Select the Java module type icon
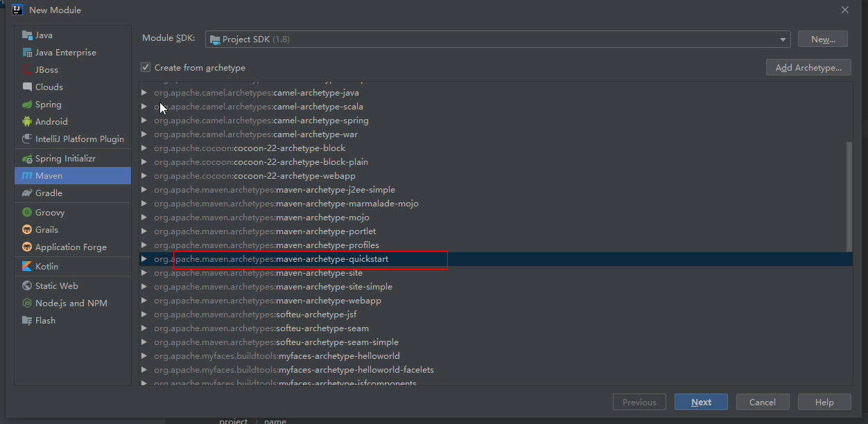 27,35
